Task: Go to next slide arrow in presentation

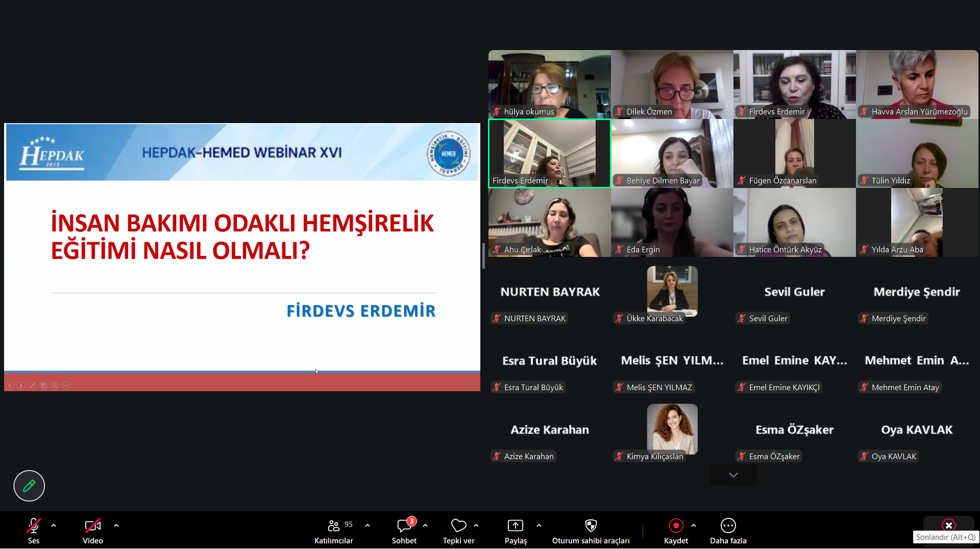Action: pos(21,386)
